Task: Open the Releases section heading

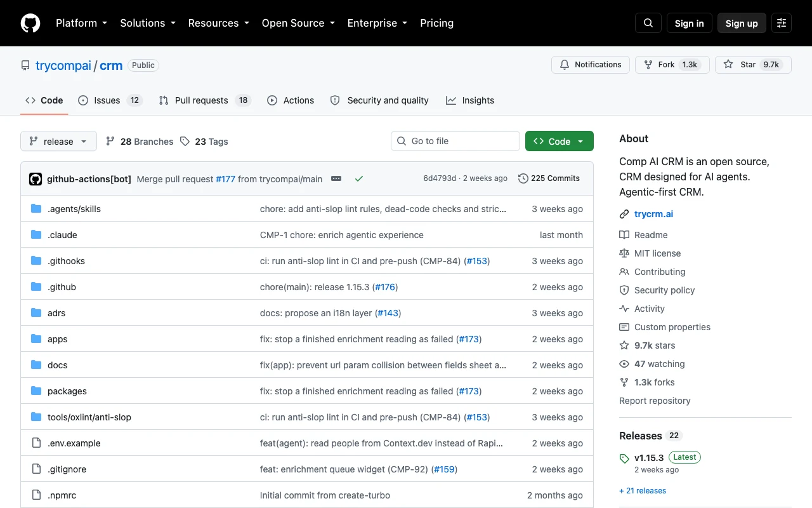Action: tap(641, 436)
